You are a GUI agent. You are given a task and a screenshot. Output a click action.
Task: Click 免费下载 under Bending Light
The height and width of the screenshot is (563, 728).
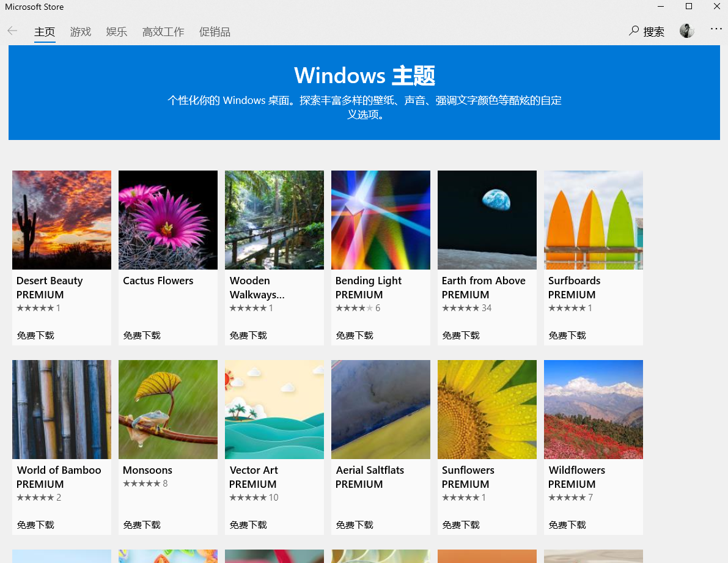(x=355, y=335)
